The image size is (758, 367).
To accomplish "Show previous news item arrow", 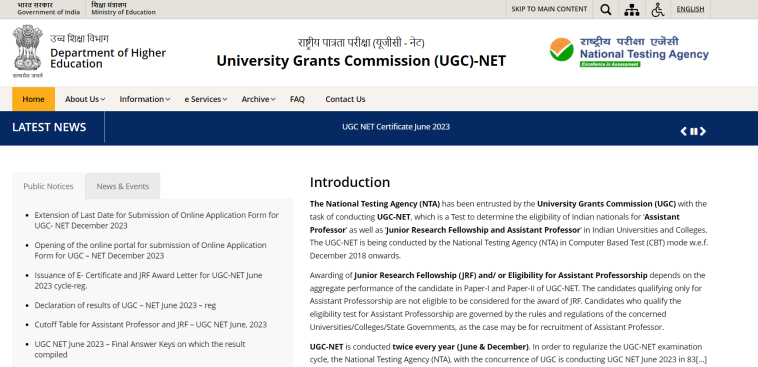I will [x=684, y=132].
